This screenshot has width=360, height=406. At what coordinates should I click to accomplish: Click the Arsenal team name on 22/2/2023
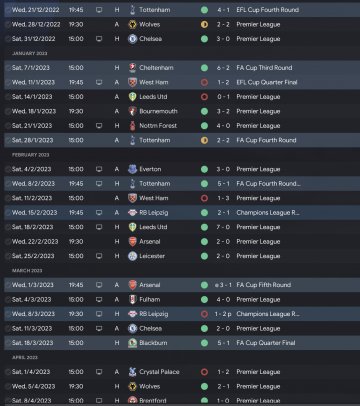coord(150,241)
